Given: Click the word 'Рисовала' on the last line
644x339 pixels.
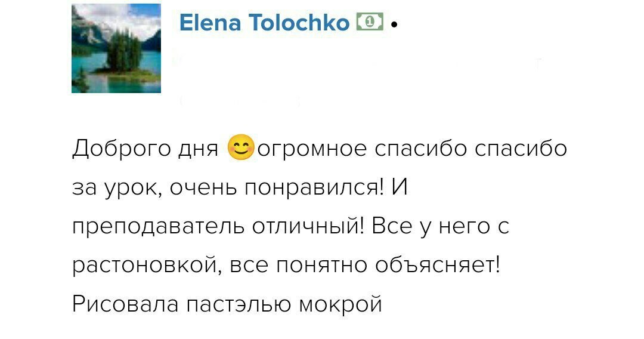Looking at the screenshot, I should pyautogui.click(x=125, y=304).
